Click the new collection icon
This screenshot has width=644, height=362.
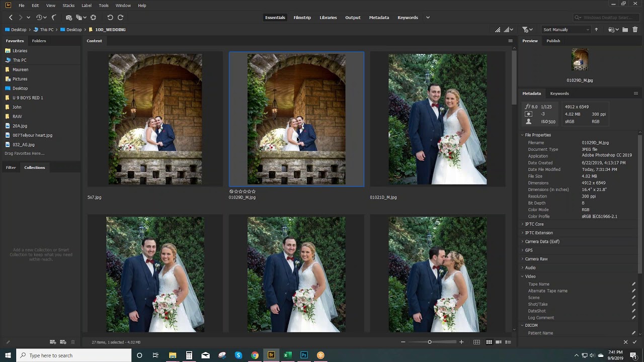tap(53, 342)
